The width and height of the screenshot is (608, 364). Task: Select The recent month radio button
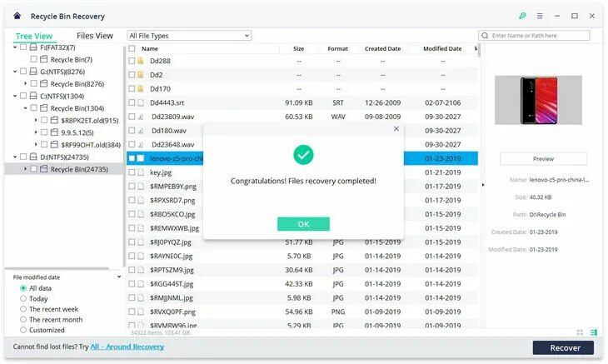tap(23, 319)
